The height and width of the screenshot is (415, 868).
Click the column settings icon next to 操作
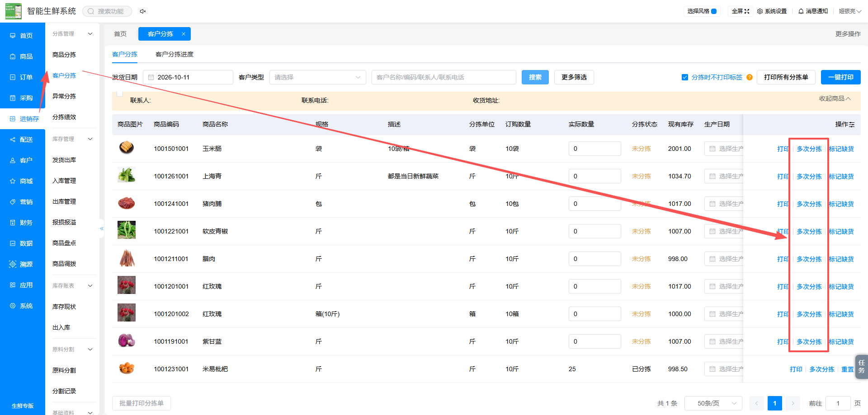(x=852, y=125)
